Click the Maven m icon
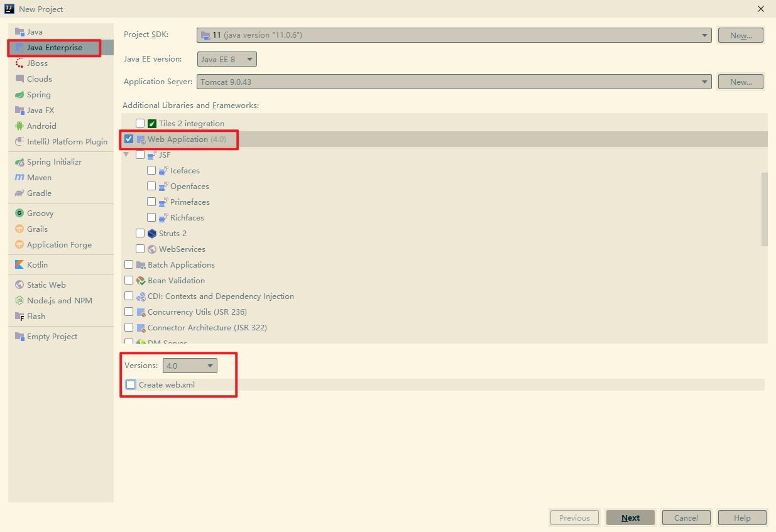This screenshot has width=776, height=532. click(x=19, y=177)
